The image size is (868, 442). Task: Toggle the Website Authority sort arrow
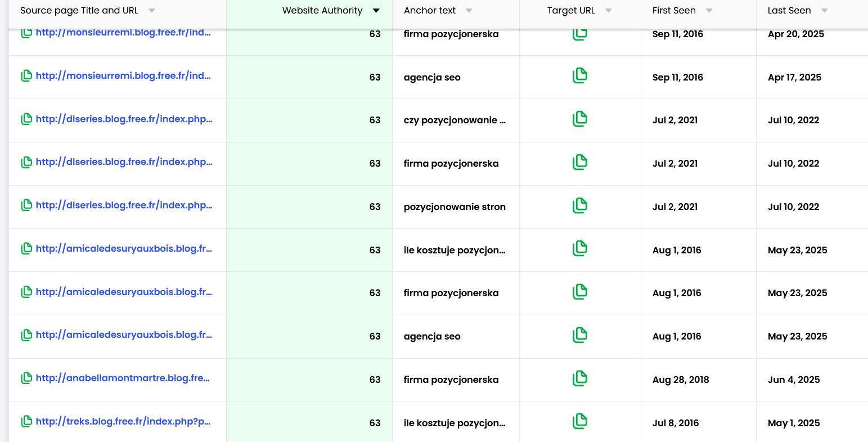[x=376, y=11]
